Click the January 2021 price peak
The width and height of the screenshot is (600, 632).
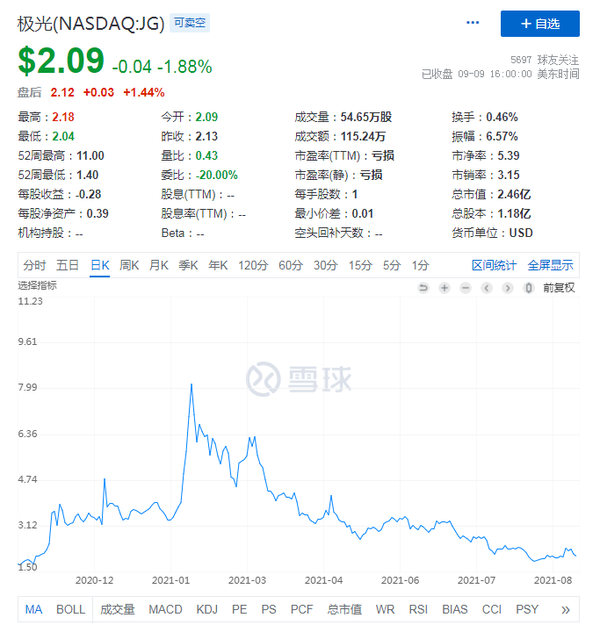191,385
